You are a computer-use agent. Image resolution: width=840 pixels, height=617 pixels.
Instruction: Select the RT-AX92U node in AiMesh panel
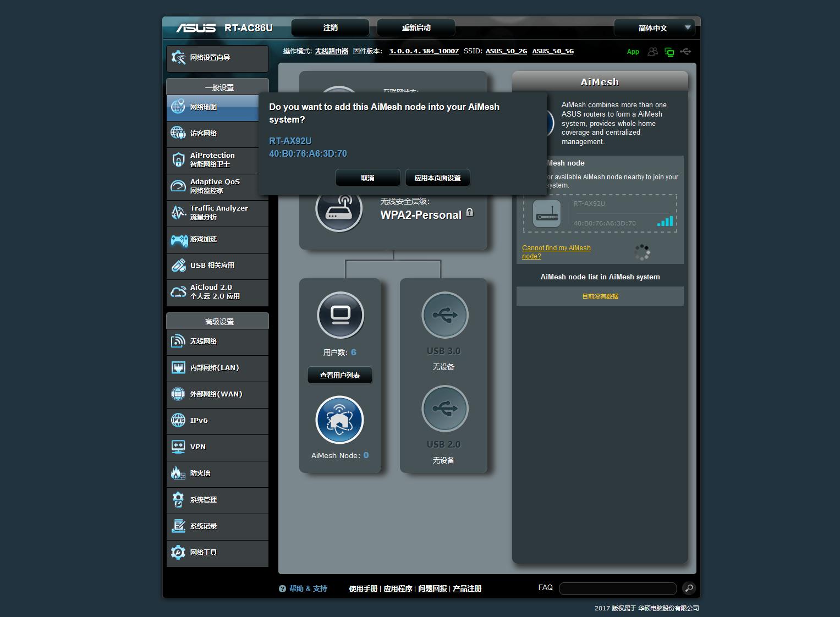click(x=600, y=213)
